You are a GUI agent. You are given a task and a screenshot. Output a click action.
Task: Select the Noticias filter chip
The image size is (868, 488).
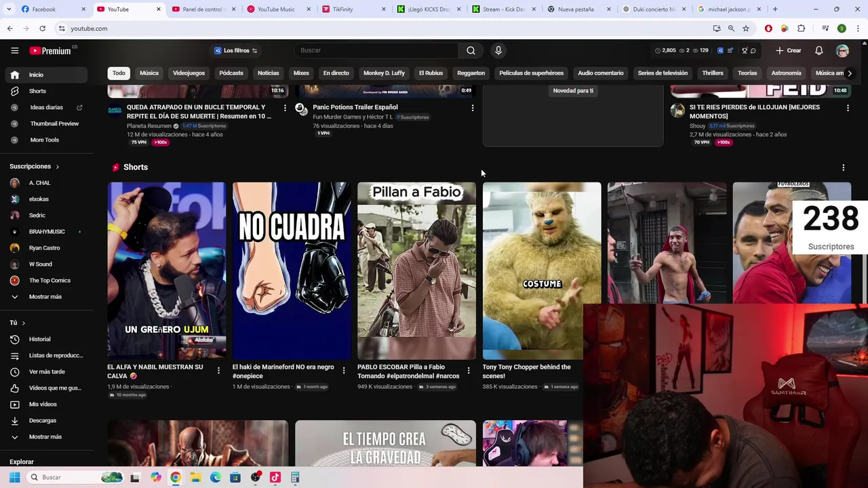point(268,73)
